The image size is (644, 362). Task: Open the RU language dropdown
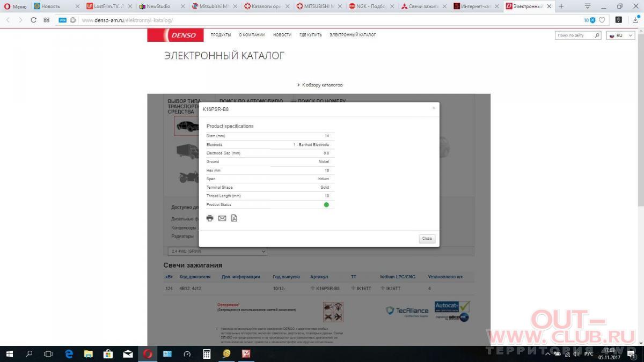621,35
